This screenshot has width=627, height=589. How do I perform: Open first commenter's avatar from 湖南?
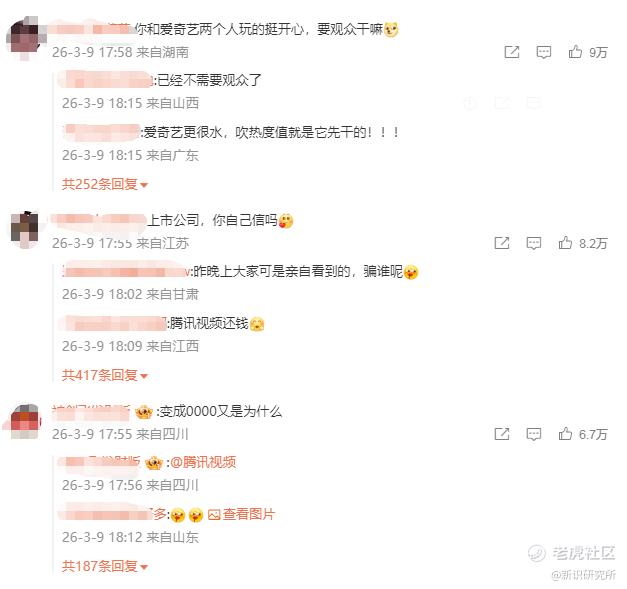click(25, 38)
